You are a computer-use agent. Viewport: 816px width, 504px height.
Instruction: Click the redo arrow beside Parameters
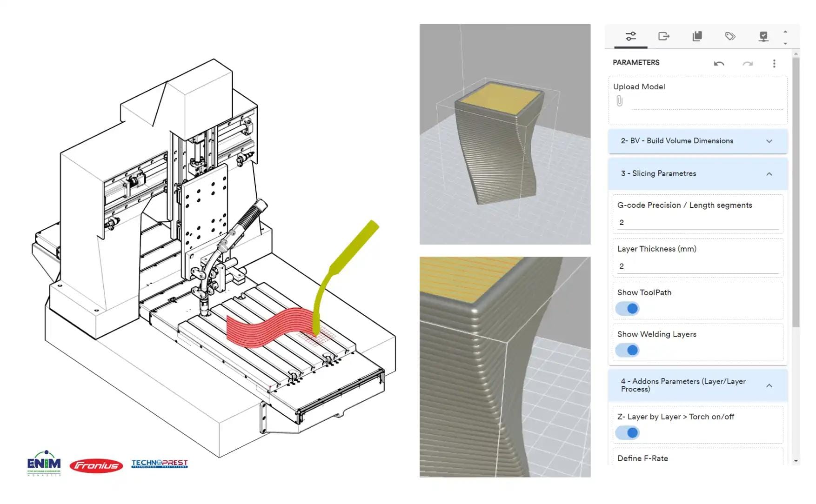point(747,63)
